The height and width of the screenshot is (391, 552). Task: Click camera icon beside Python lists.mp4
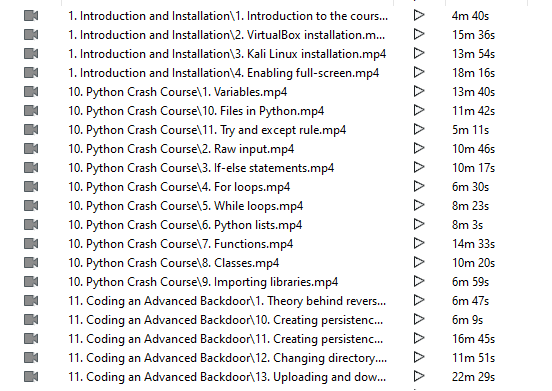tap(31, 225)
